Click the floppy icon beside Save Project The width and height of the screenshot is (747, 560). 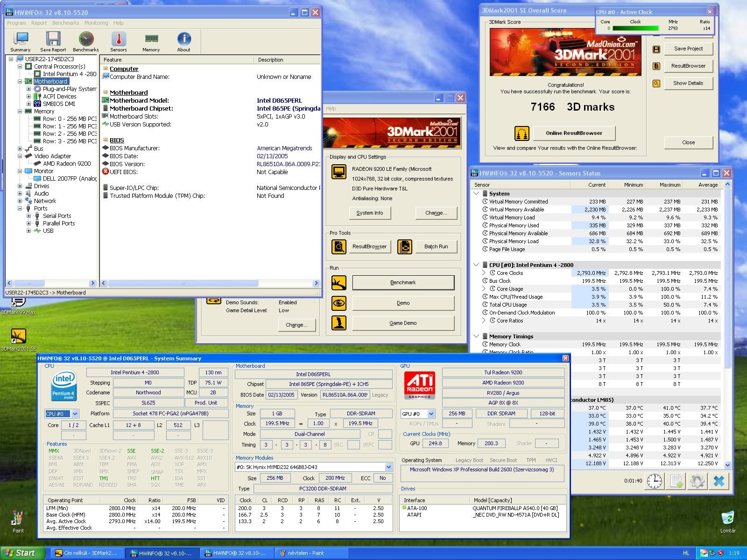click(x=656, y=49)
